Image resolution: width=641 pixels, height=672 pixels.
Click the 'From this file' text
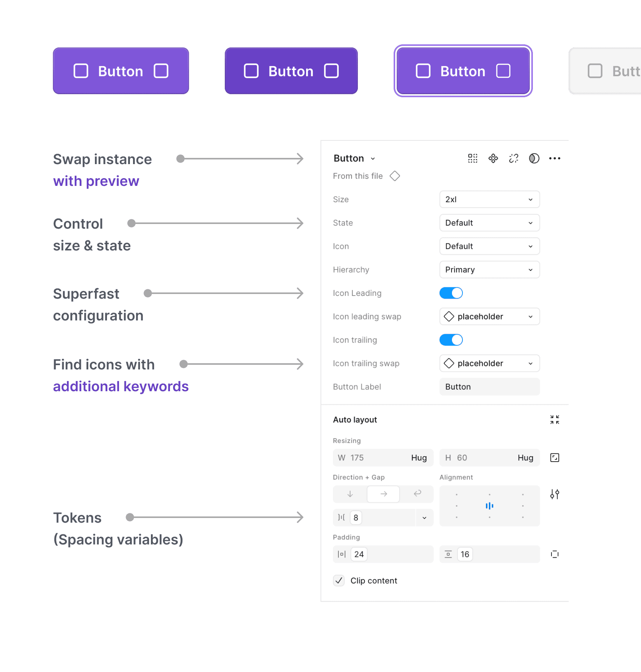358,176
